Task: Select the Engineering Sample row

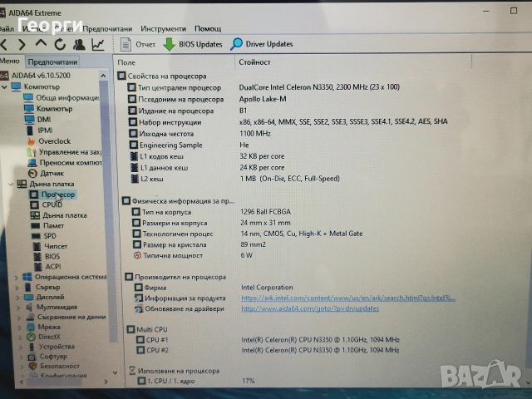Action: tap(189, 145)
